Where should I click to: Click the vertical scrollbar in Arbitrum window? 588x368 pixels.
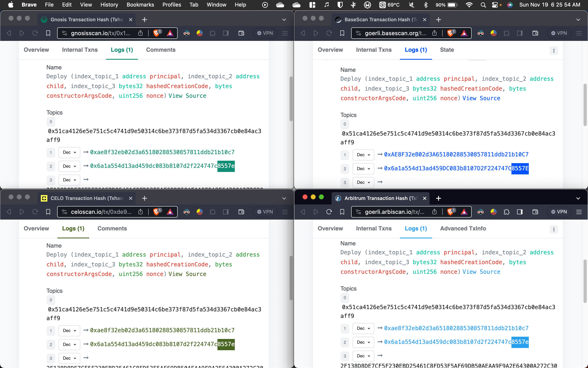tap(585, 281)
